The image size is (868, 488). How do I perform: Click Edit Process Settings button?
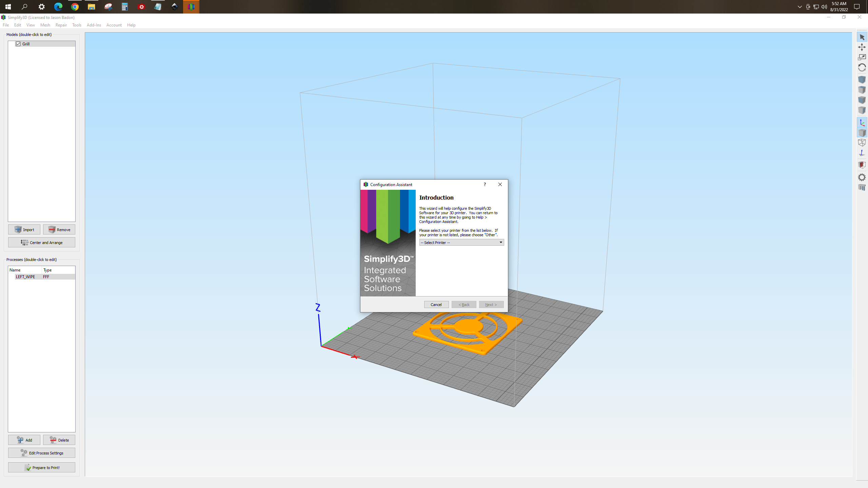coord(42,453)
